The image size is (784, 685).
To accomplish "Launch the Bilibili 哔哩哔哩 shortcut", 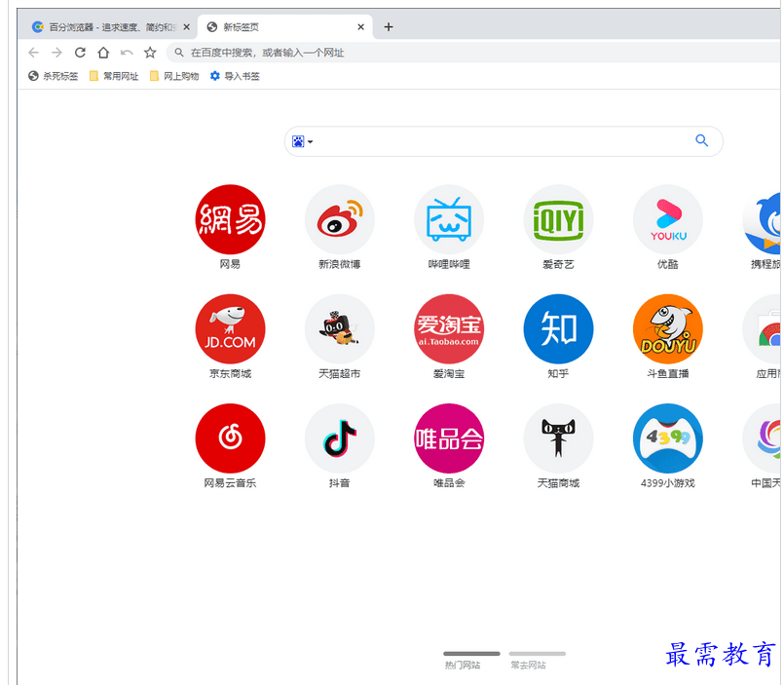I will [449, 219].
